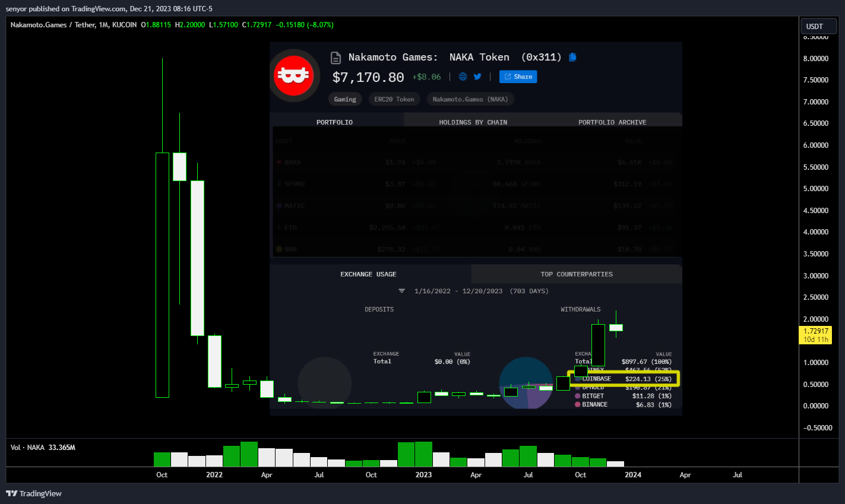845x504 pixels.
Task: Switch to the TOP COUNTERPARTIES tab
Action: pyautogui.click(x=577, y=274)
